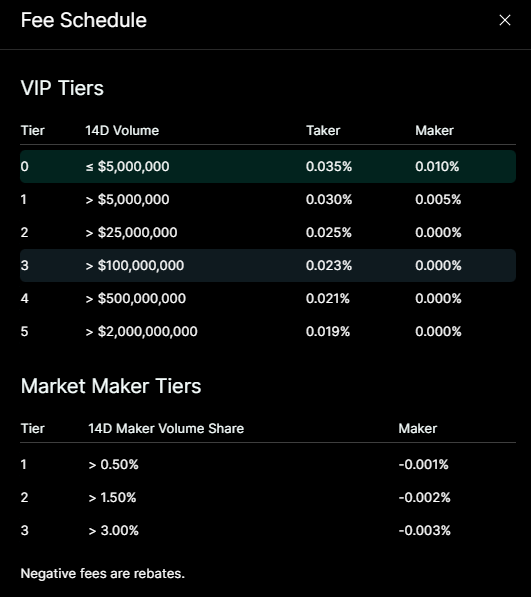Select Market Maker tier > 3.00% row
Image resolution: width=531 pixels, height=597 pixels.
tap(268, 530)
